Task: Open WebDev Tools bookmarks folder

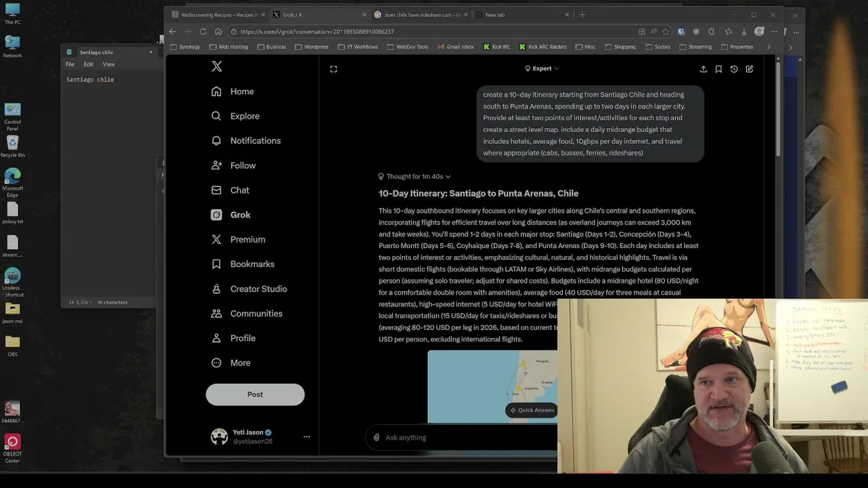Action: pos(408,47)
